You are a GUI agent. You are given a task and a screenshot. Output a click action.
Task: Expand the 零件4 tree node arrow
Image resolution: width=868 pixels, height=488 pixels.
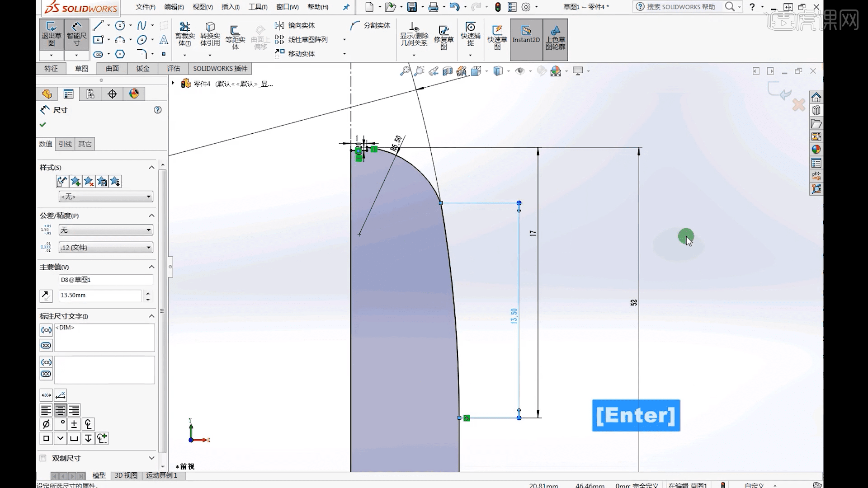point(173,83)
